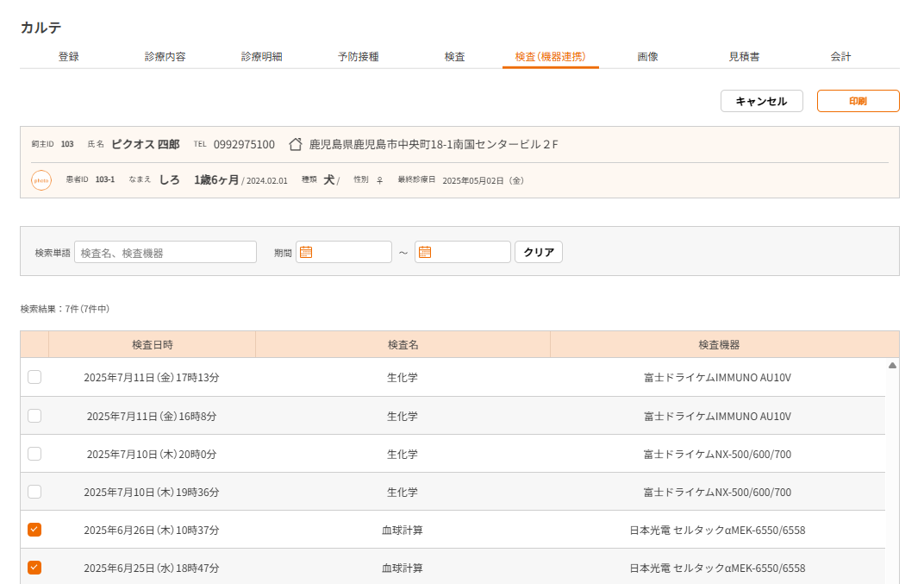Go to the 会計 tab
924x584 pixels.
tap(840, 57)
